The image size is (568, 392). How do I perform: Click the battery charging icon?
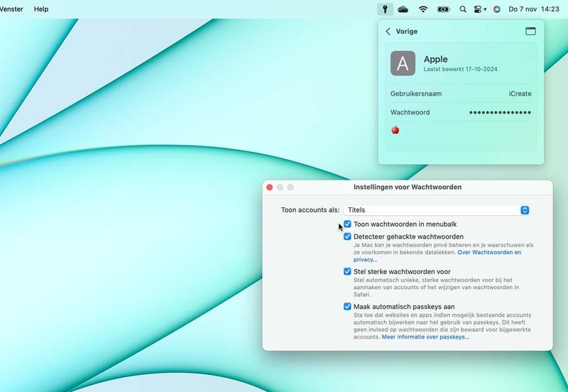pos(444,9)
